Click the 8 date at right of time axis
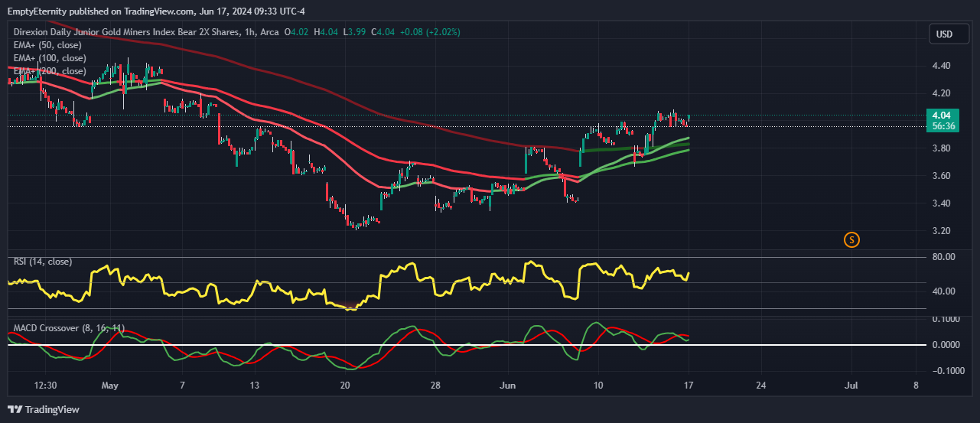Image resolution: width=980 pixels, height=423 pixels. (x=916, y=385)
